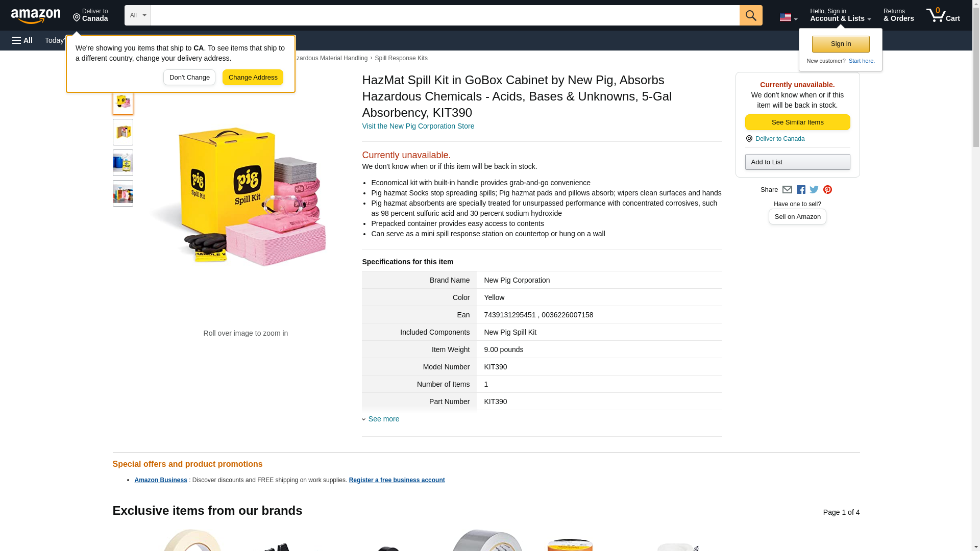Click See Similar Items button
Screen dimensions: 980x551
tap(797, 122)
